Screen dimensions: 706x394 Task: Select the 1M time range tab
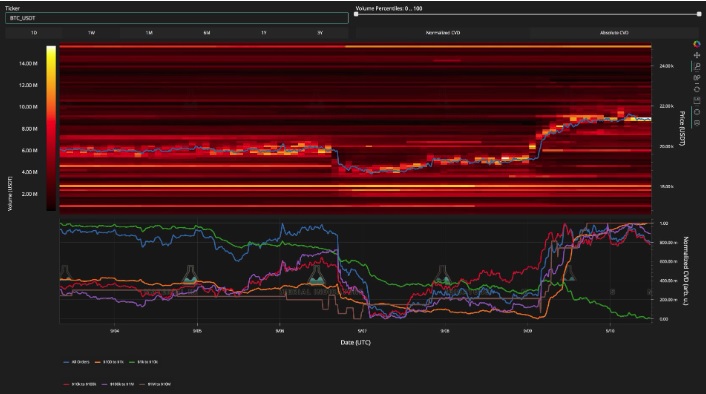point(149,33)
